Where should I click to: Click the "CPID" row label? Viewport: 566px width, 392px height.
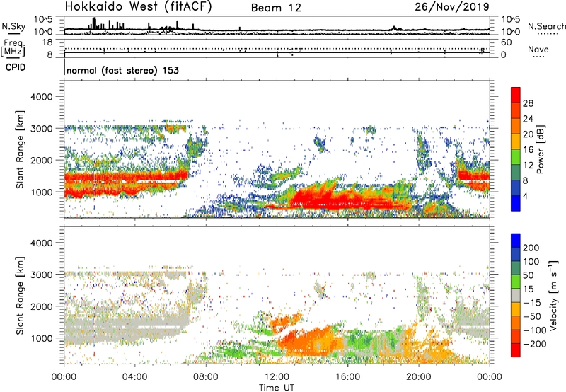[x=16, y=67]
